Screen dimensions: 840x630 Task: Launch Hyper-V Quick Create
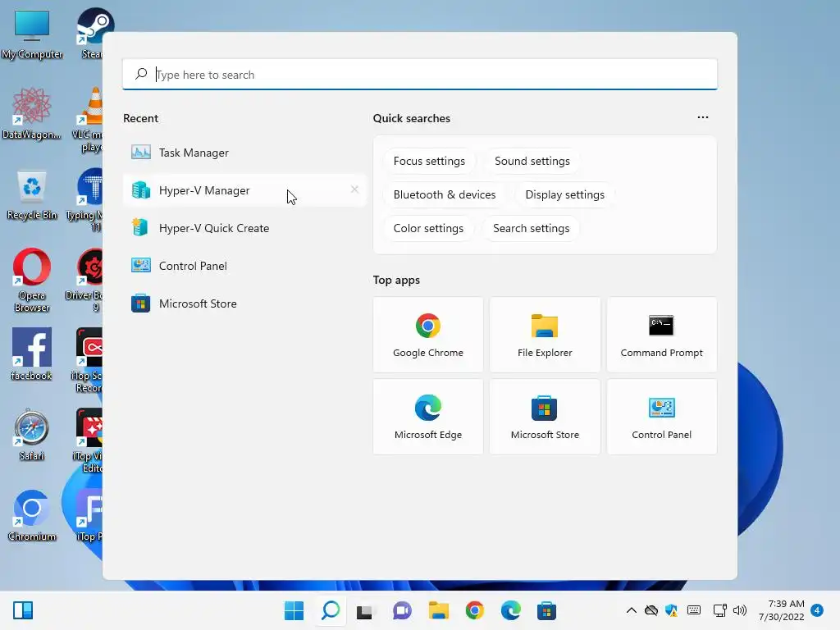(x=244, y=228)
